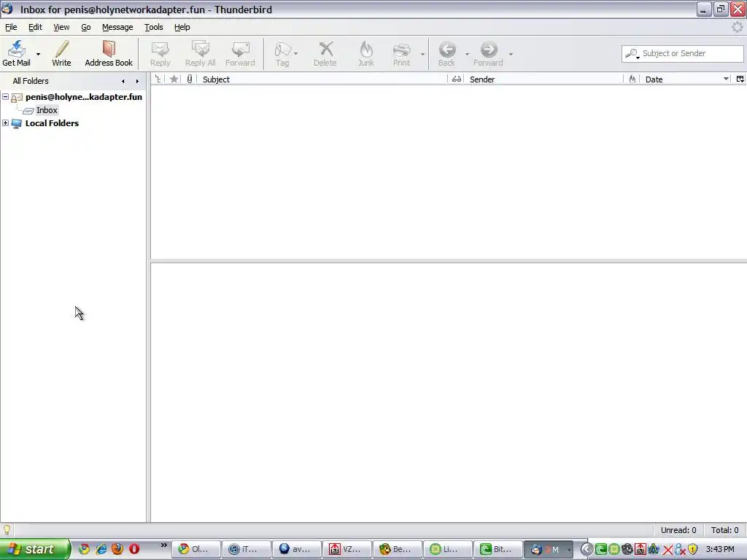The image size is (747, 560).
Task: Open the Edit menu
Action: 35,27
